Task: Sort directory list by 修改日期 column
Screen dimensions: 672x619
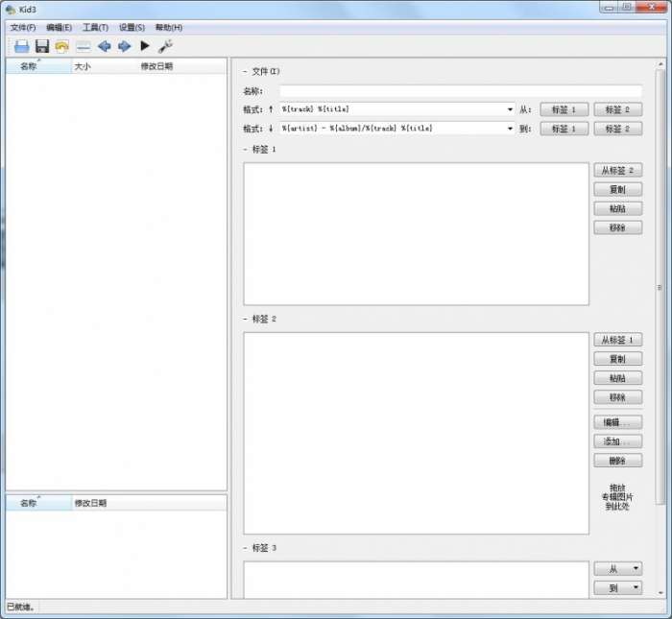Action: click(x=149, y=503)
